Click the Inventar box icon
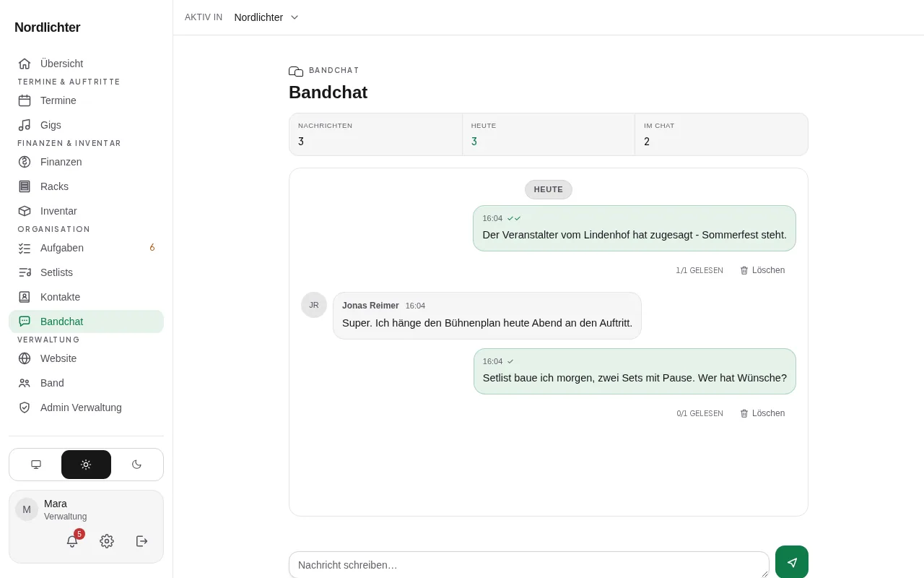 pos(25,211)
